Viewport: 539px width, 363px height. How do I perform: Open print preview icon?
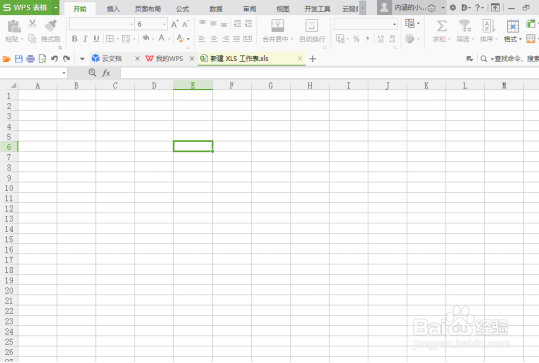pos(42,59)
